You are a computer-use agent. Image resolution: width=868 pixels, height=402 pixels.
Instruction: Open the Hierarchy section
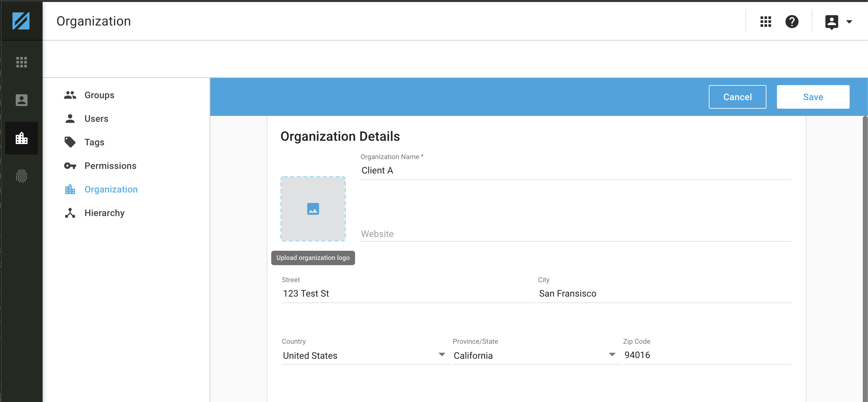point(104,213)
